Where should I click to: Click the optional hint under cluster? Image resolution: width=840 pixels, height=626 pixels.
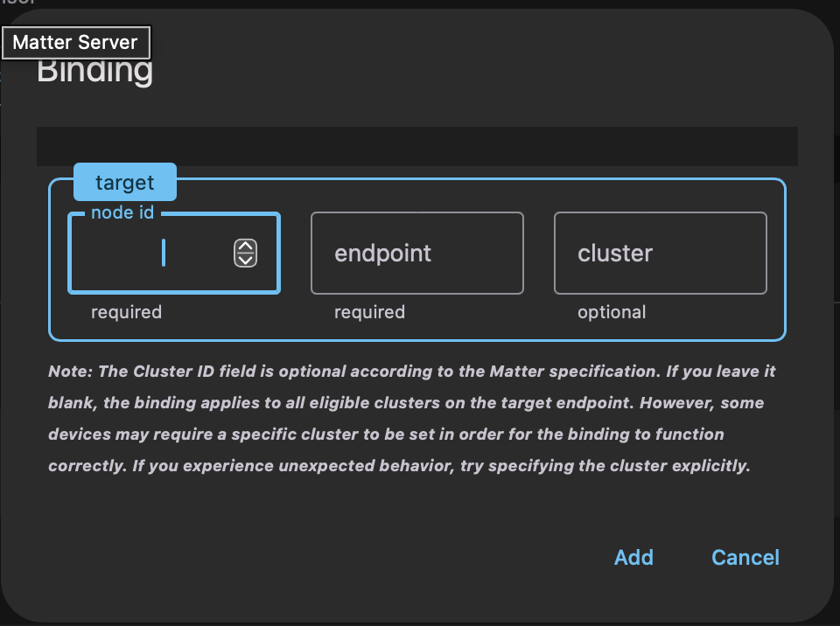612,312
